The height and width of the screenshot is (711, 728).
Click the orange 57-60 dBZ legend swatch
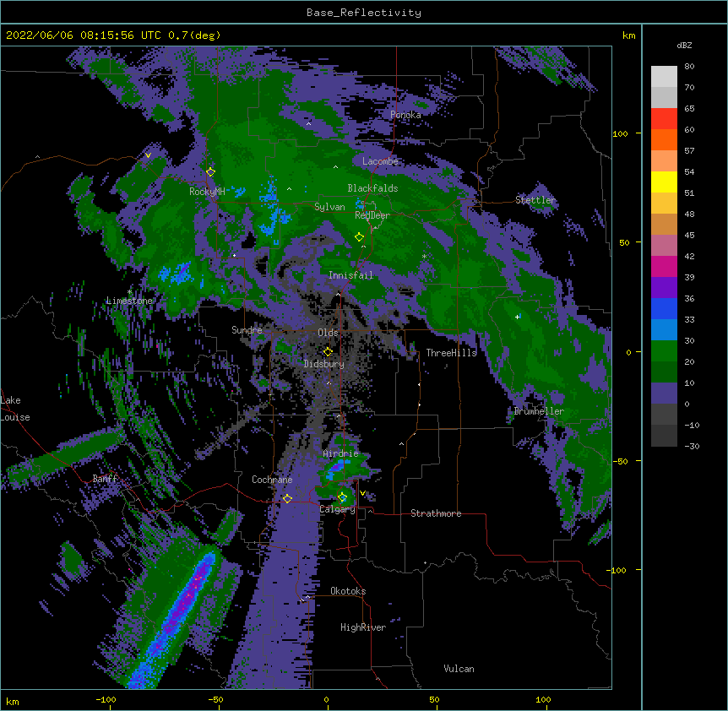pyautogui.click(x=664, y=139)
